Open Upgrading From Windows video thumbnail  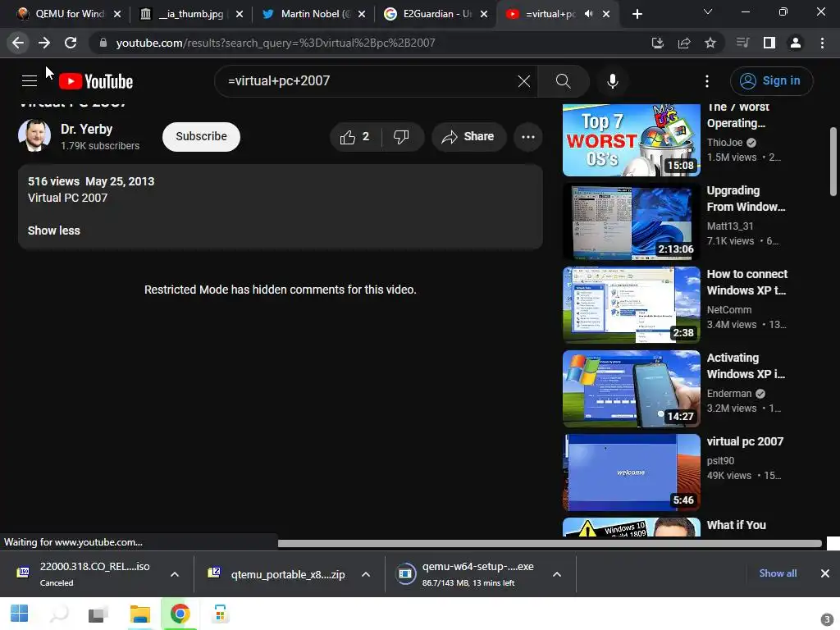631,221
